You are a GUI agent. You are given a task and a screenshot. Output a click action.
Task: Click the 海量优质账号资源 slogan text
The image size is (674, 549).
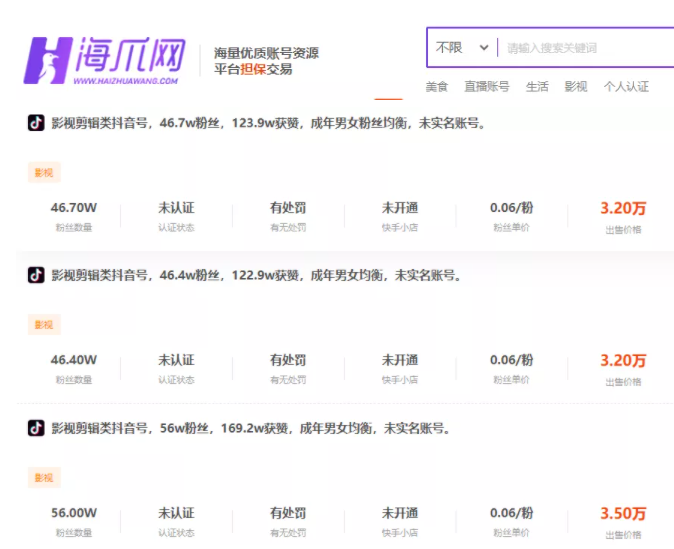point(266,53)
